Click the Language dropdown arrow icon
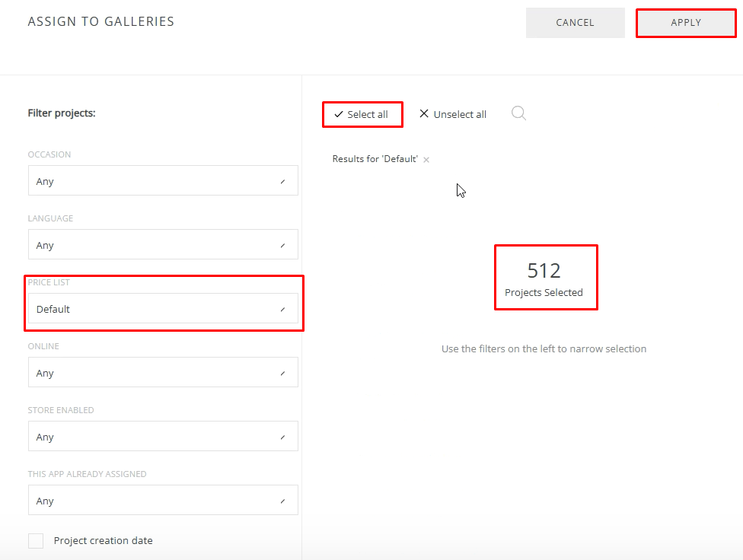 [x=282, y=246]
